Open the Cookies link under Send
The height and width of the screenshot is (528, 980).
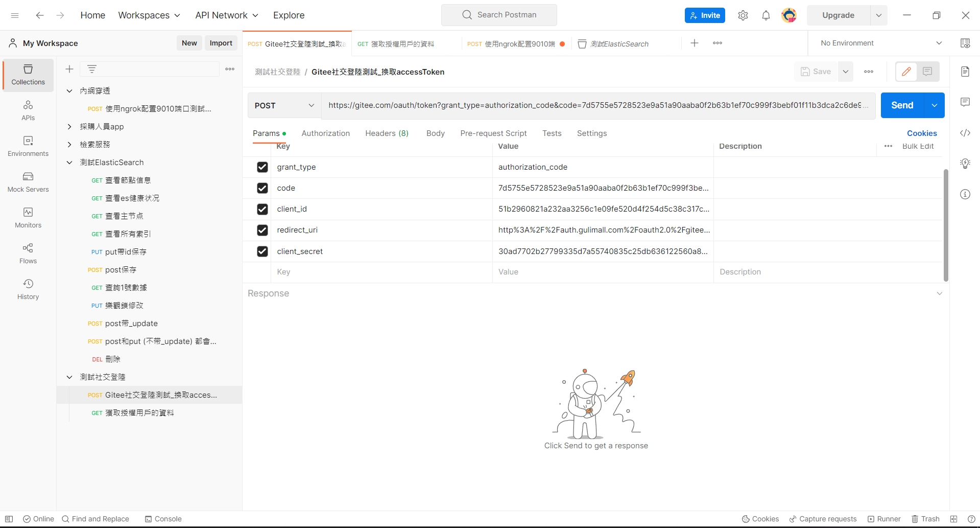tap(922, 133)
